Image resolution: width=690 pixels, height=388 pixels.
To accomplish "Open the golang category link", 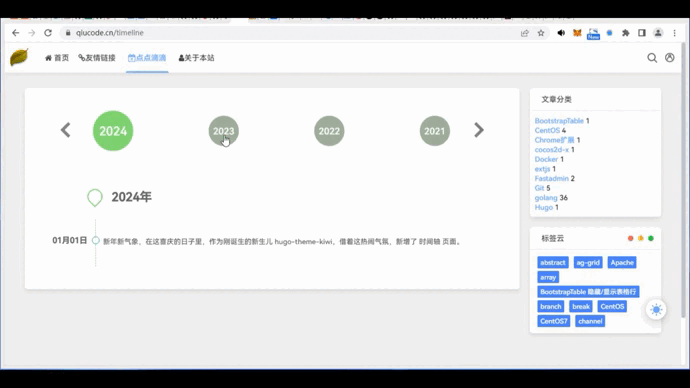I will pos(546,198).
